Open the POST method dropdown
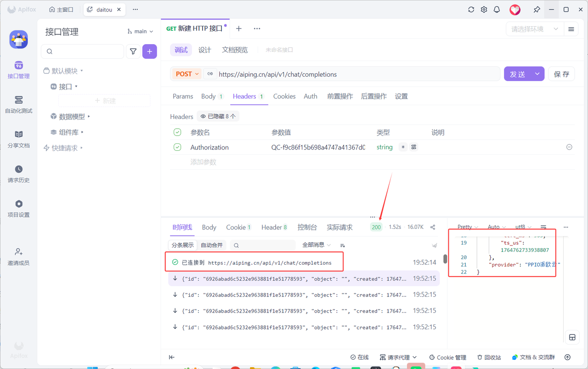588x369 pixels. (x=187, y=74)
